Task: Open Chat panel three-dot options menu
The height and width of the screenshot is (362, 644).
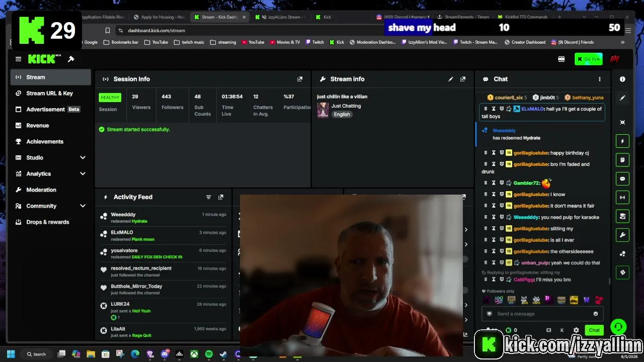Action: pyautogui.click(x=599, y=79)
